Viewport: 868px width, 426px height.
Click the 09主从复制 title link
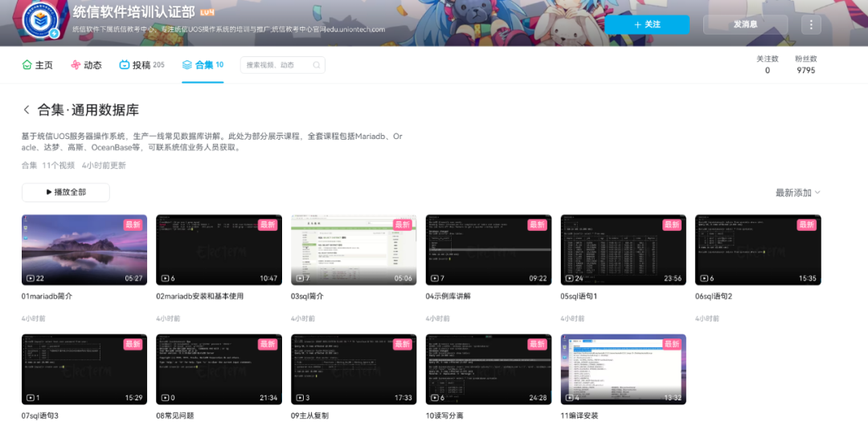click(311, 416)
